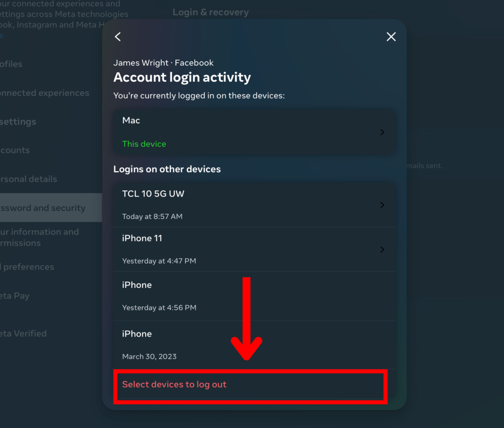Viewport: 504px width, 428px height.
Task: Open the Accounts sidebar item
Action: [15, 150]
